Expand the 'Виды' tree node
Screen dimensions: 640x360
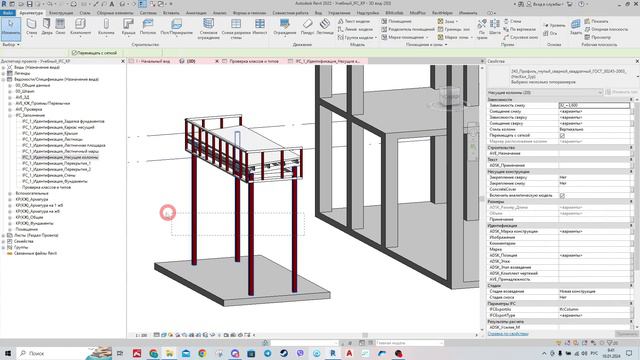(x=4, y=67)
